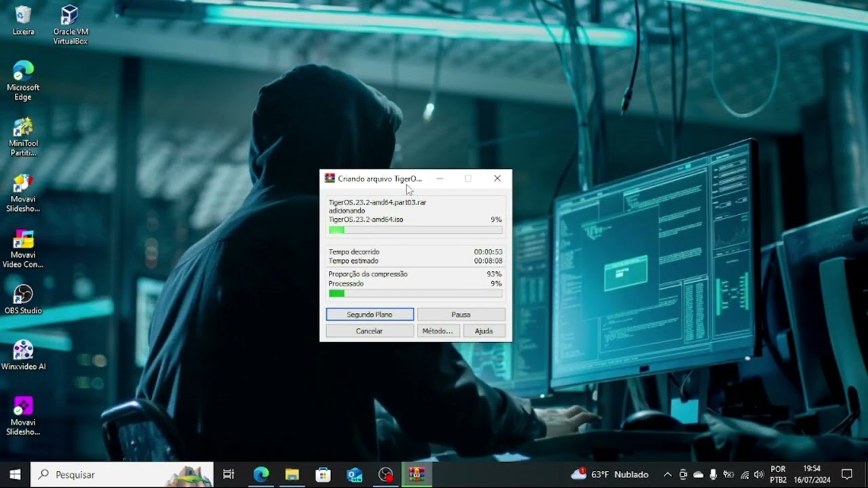This screenshot has width=868, height=488.
Task: Click the Pesquisar taskbar search box
Action: tap(122, 474)
